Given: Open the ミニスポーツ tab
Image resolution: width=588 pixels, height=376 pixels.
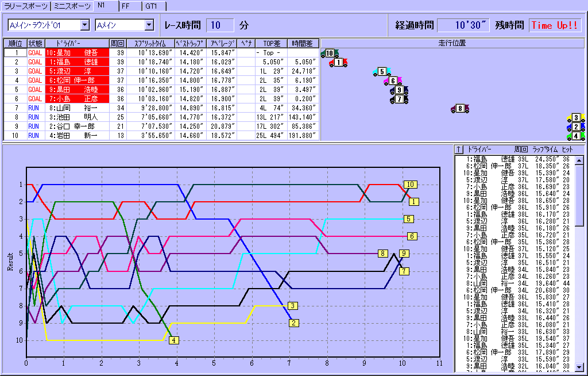Looking at the screenshot, I should click(72, 6).
